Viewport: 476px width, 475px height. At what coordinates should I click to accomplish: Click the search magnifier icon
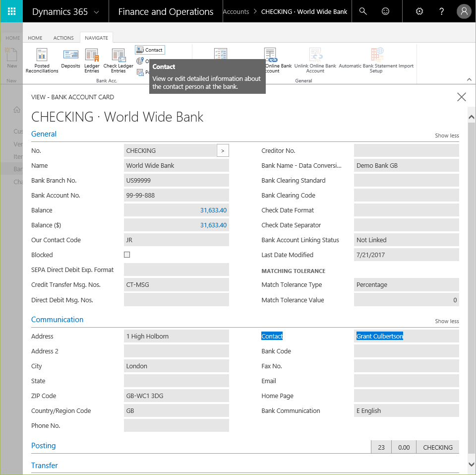click(363, 11)
